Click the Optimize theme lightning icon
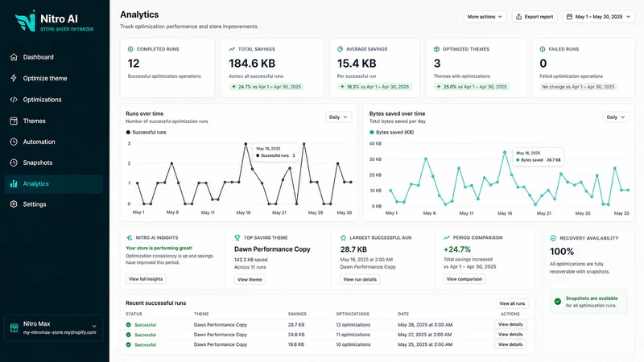This screenshot has height=362, width=644. [x=14, y=78]
